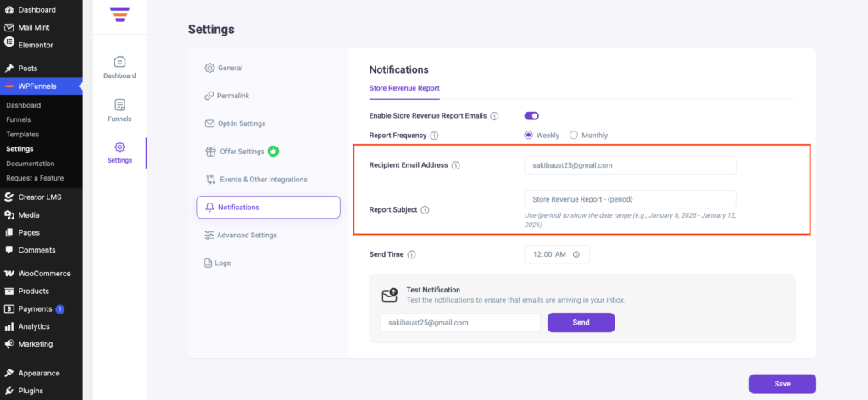Image resolution: width=868 pixels, height=400 pixels.
Task: Click the Send Time 12:00 AM field
Action: click(x=557, y=254)
